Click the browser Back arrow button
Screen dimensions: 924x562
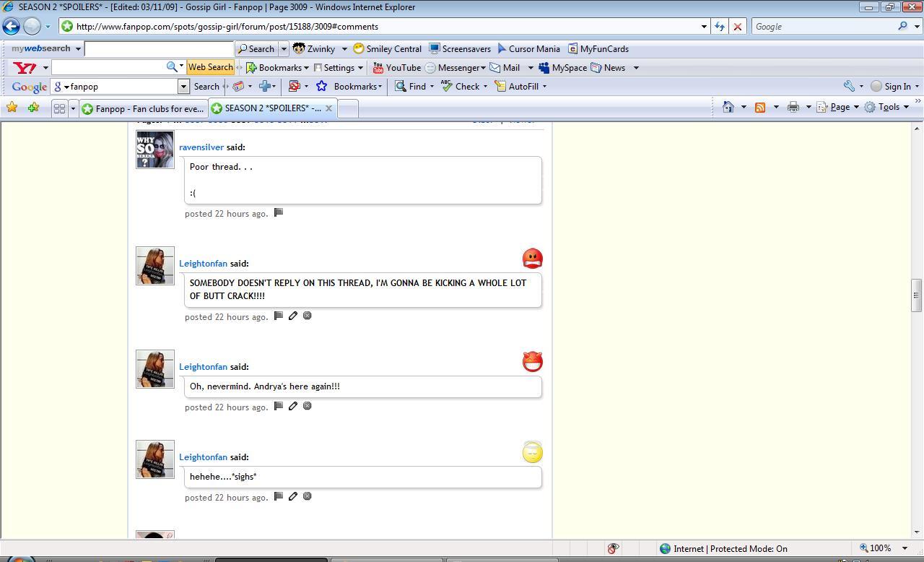(x=11, y=27)
